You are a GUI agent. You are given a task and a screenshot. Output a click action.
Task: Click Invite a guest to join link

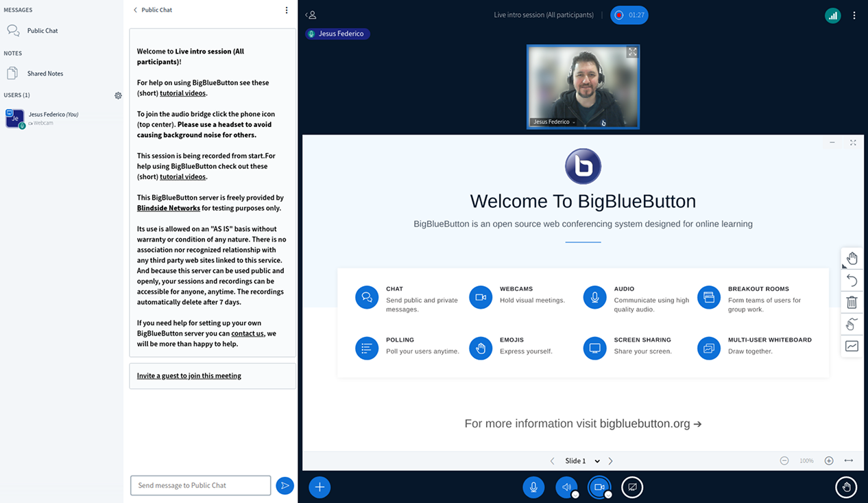(x=189, y=376)
